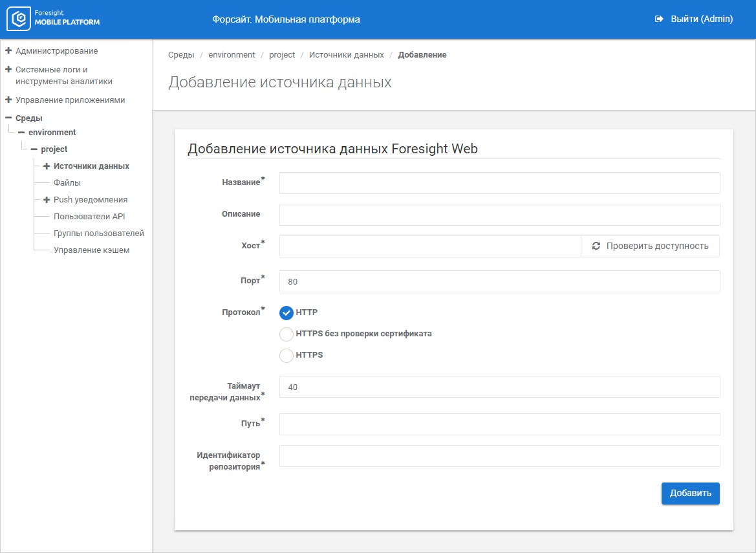Viewport: 756px width, 553px height.
Task: Click the logout arrow icon near Выйти
Action: [659, 19]
